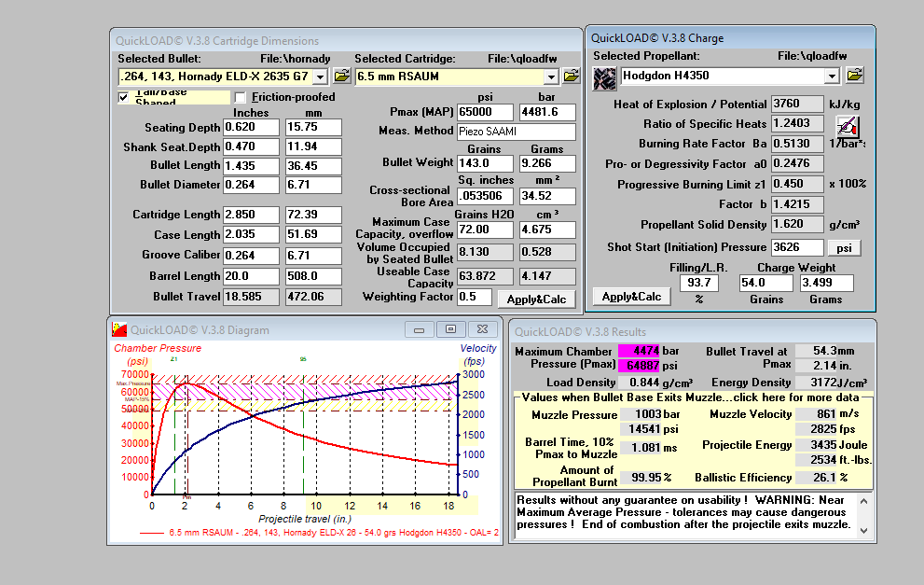
Task: Click the Bullet Length inches field
Action: click(x=251, y=166)
